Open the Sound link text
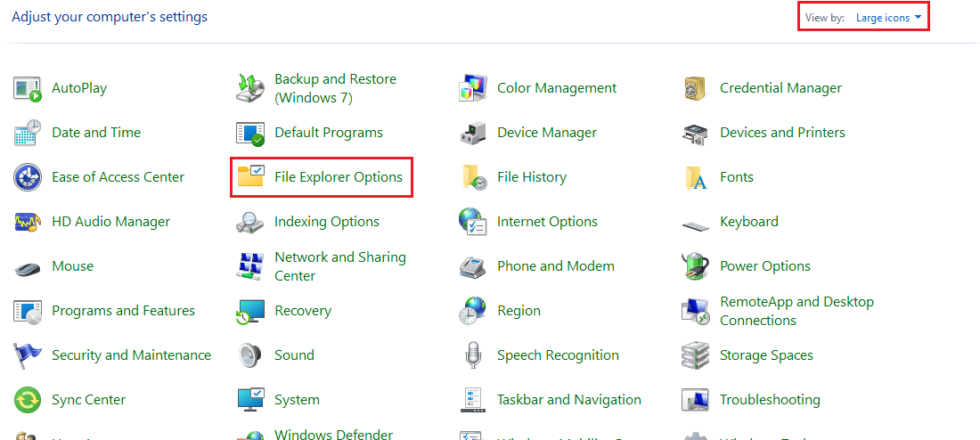This screenshot has height=440, width=980. tap(294, 355)
